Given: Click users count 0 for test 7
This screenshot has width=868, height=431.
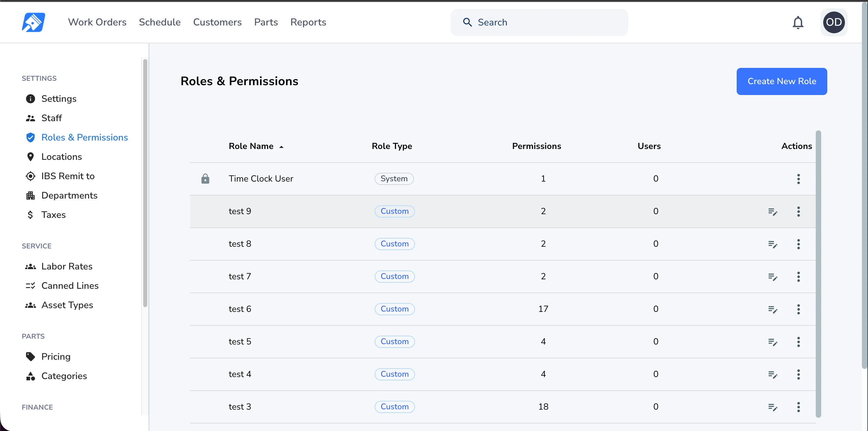Looking at the screenshot, I should (656, 277).
